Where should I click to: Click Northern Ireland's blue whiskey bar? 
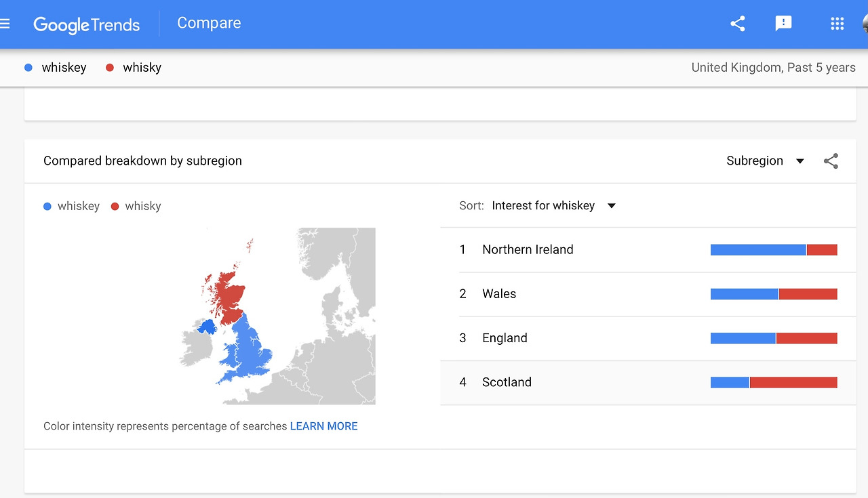point(758,250)
